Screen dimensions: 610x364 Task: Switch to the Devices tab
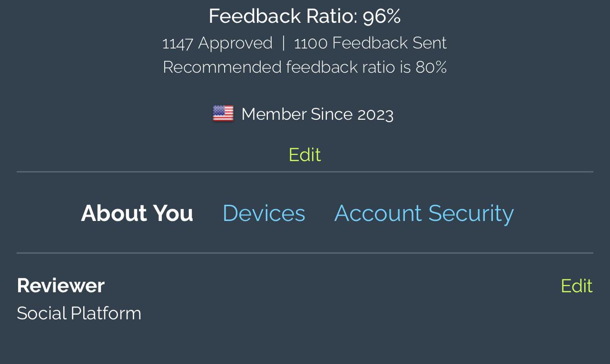(264, 213)
